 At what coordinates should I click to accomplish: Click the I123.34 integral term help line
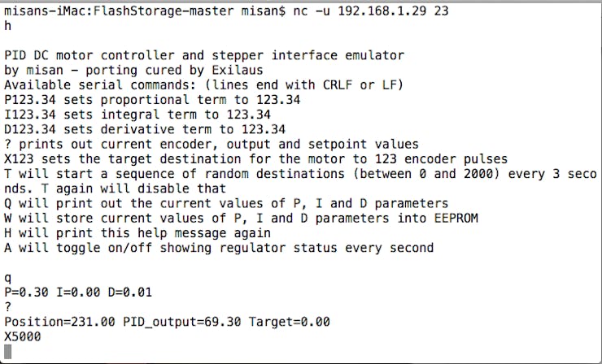(137, 115)
